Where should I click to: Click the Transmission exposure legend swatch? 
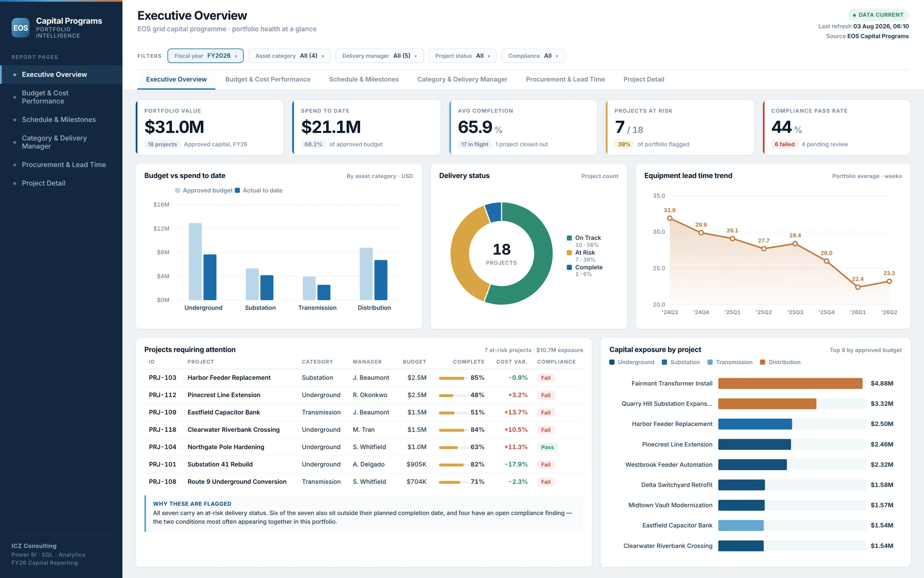coord(710,362)
